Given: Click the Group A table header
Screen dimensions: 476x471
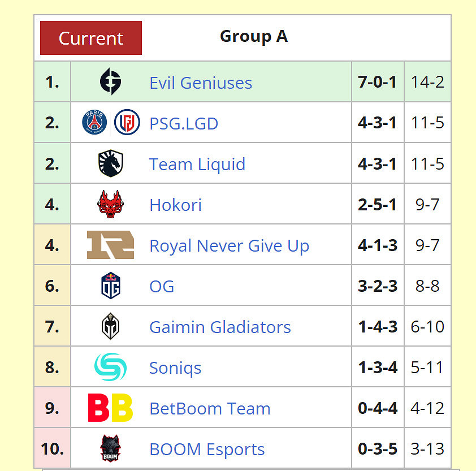Looking at the screenshot, I should click(253, 37).
